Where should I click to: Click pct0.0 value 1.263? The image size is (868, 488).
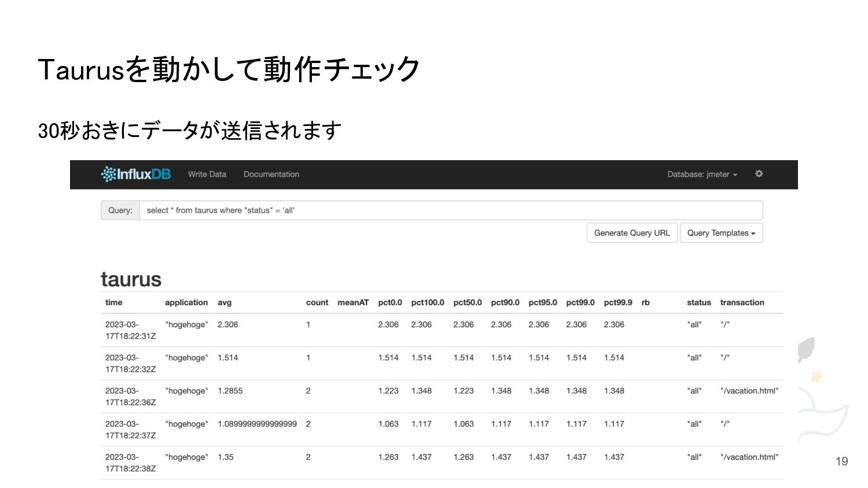[x=388, y=457]
